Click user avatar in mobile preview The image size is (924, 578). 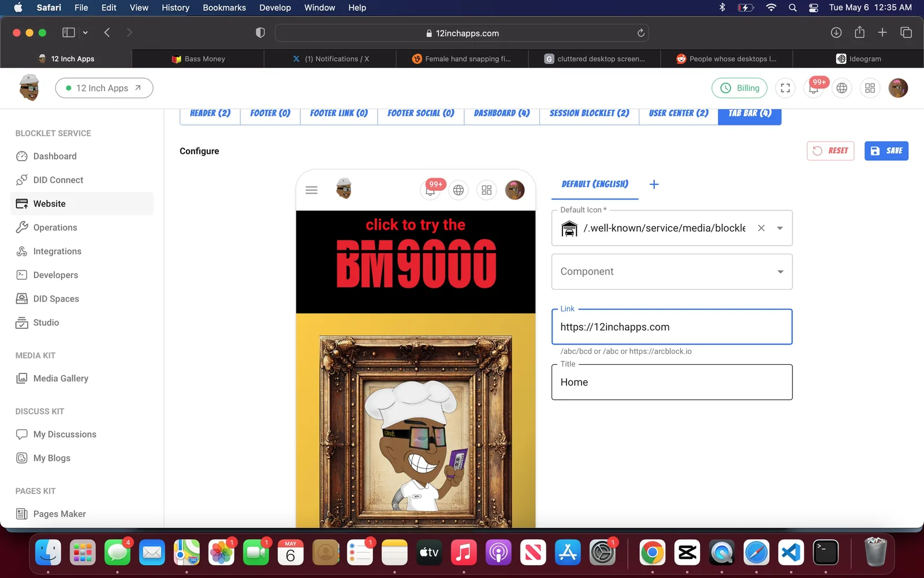515,190
